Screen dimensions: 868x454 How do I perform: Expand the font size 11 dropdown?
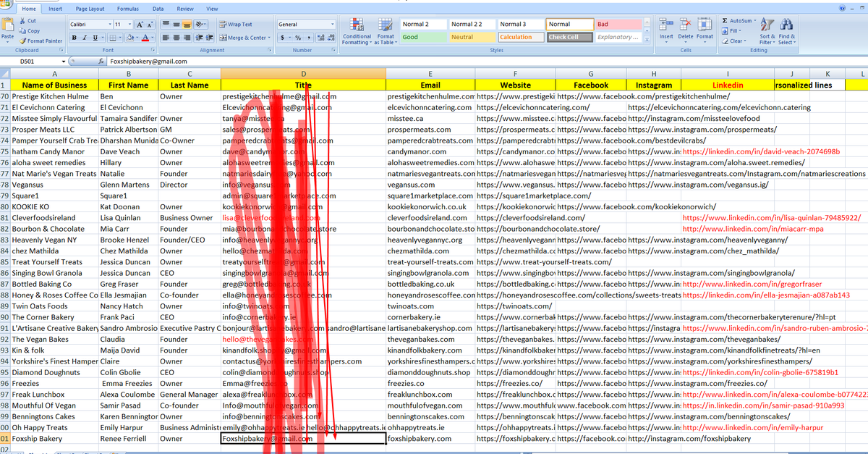point(129,25)
